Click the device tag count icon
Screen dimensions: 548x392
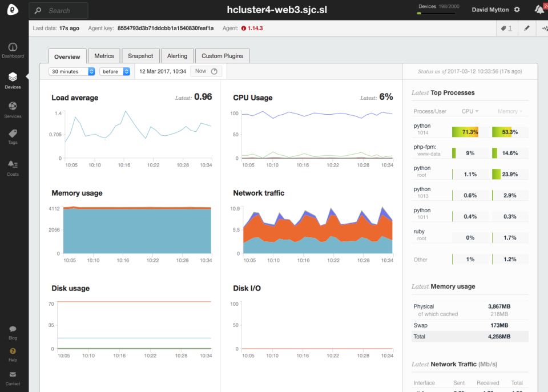coord(506,28)
